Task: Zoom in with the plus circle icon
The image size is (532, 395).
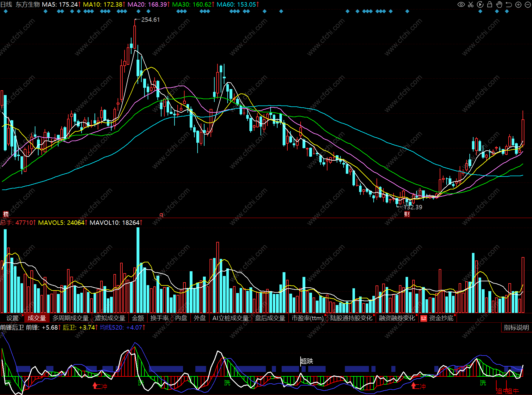Action: click(x=518, y=4)
